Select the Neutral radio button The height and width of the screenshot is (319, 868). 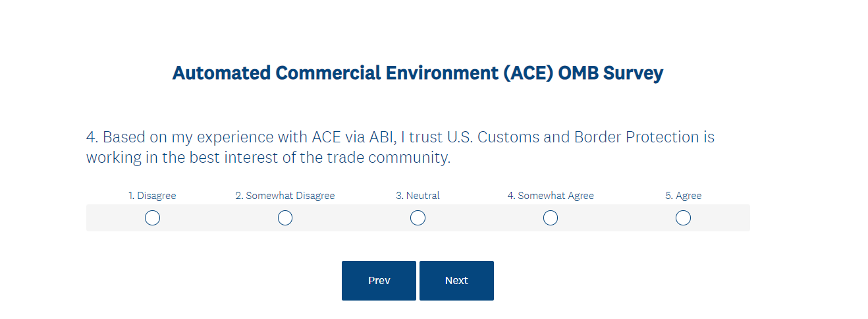pyautogui.click(x=418, y=217)
